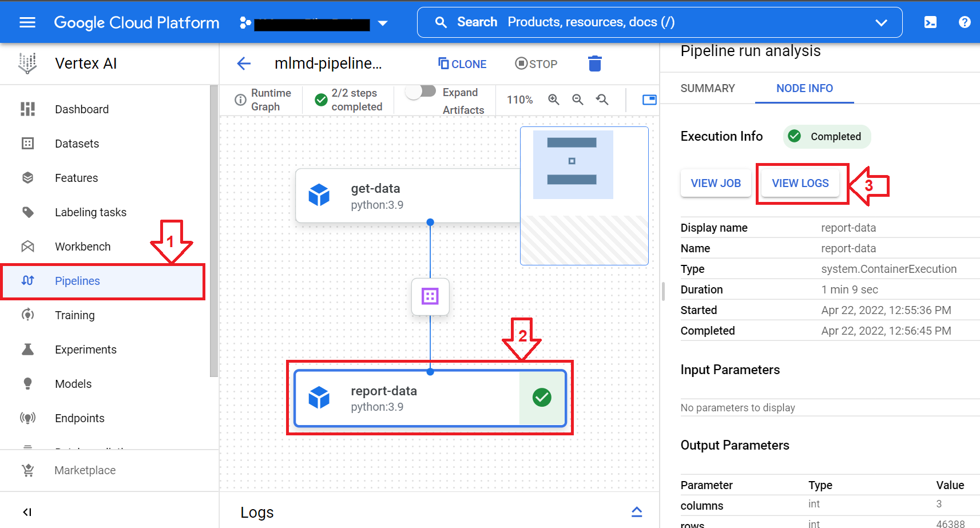Click the Dashboard icon
The height and width of the screenshot is (528, 980).
point(27,109)
